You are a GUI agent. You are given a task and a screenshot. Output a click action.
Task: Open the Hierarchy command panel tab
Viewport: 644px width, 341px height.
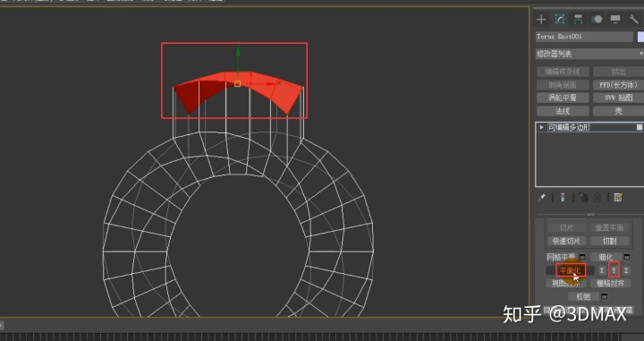579,20
